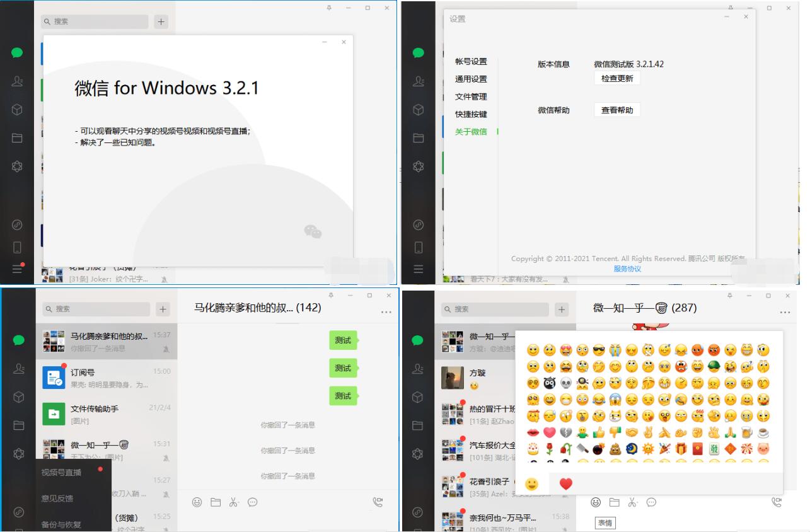Switch to the heart favorites tab in the emoji panel
This screenshot has width=810, height=532.
pyautogui.click(x=566, y=483)
